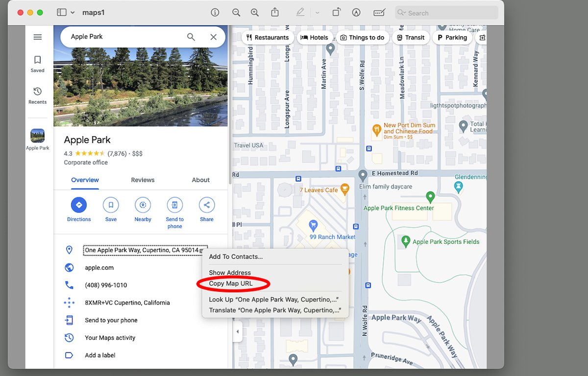The height and width of the screenshot is (376, 588).
Task: Click the Preview info inspector icon
Action: tap(215, 13)
